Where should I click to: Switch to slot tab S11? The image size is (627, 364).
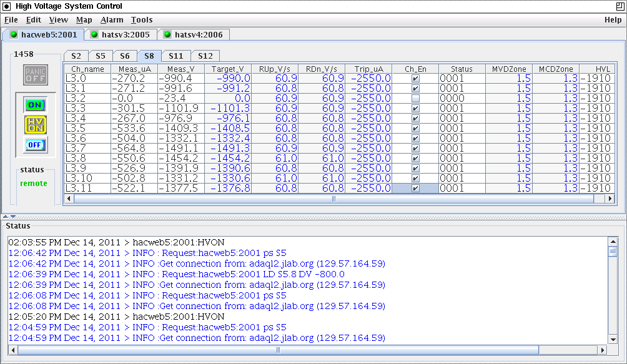[x=176, y=56]
